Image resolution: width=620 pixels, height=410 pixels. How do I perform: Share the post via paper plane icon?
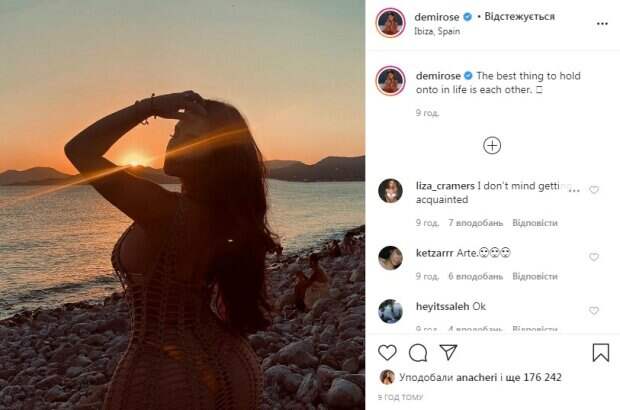click(449, 352)
